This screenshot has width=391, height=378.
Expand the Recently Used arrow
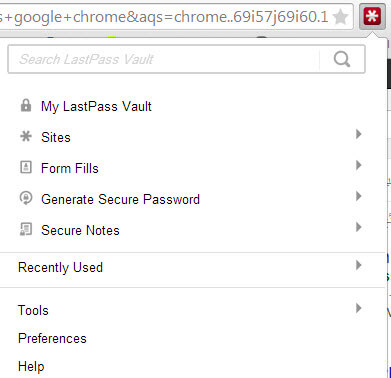[x=358, y=265]
